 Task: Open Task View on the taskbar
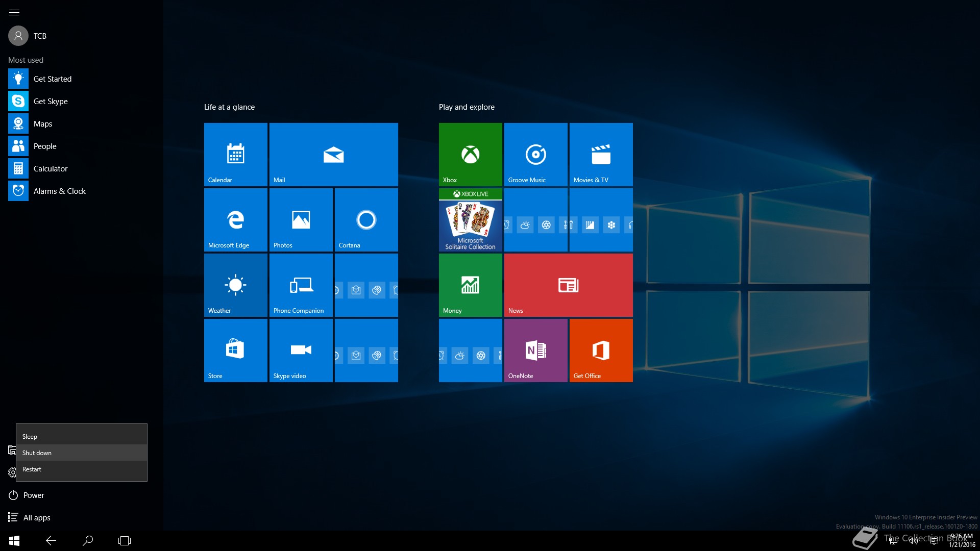point(125,540)
